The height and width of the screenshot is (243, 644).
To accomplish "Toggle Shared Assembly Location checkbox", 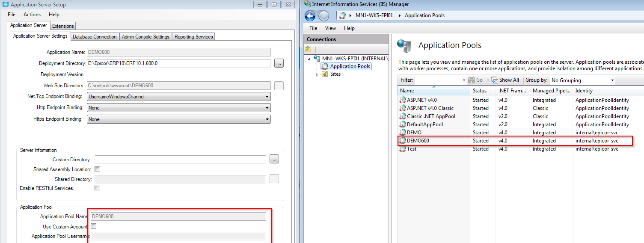I will [98, 169].
